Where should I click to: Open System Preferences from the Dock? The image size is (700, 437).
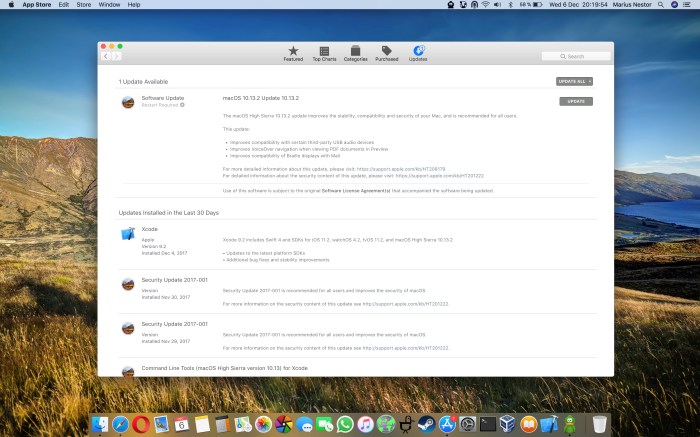(468, 424)
